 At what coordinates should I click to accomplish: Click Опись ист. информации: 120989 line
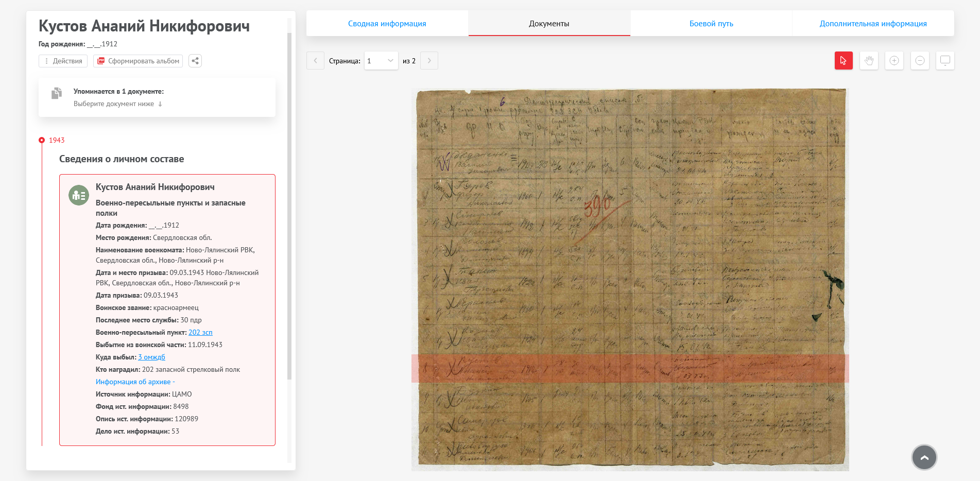click(147, 419)
